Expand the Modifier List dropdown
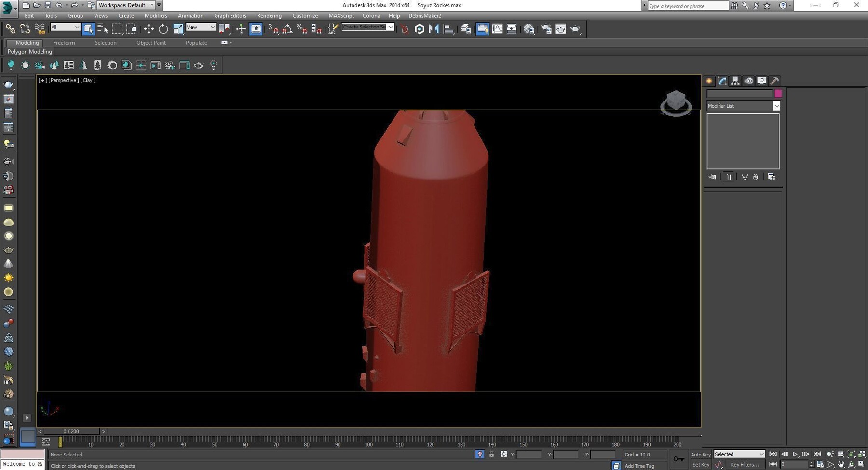This screenshot has width=868, height=470. 776,106
